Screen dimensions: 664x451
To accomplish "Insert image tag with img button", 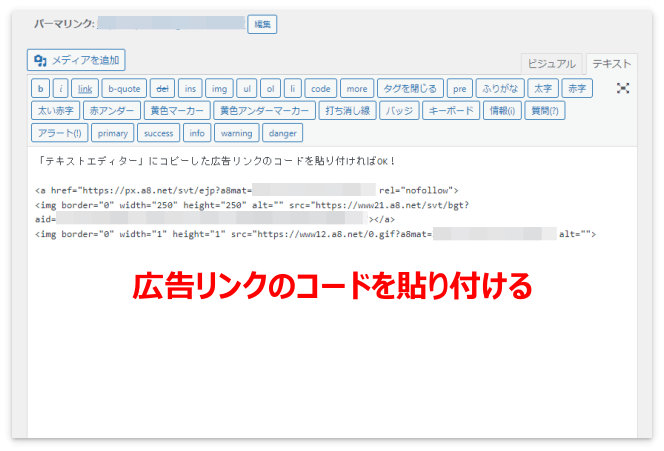I will coord(219,89).
